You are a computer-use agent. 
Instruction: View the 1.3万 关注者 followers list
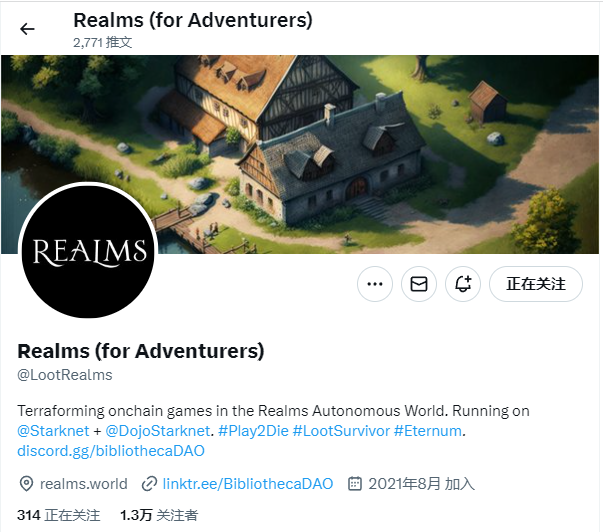[x=159, y=515]
